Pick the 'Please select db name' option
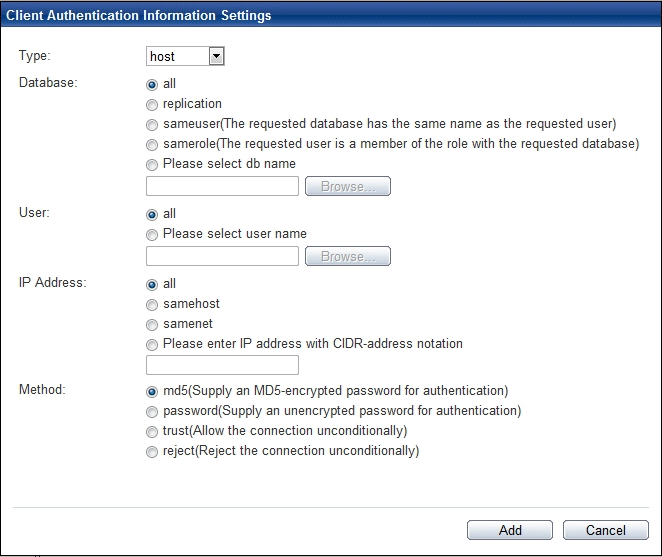Image resolution: width=662 pixels, height=557 pixels. 152,165
